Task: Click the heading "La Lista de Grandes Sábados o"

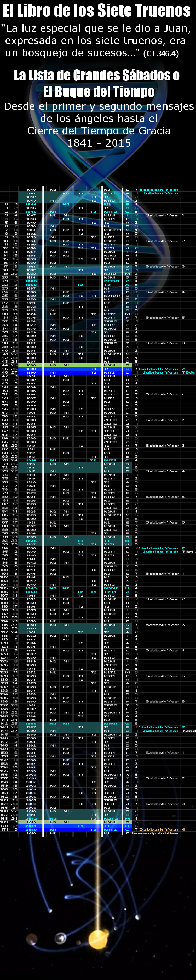Action: 97,75
